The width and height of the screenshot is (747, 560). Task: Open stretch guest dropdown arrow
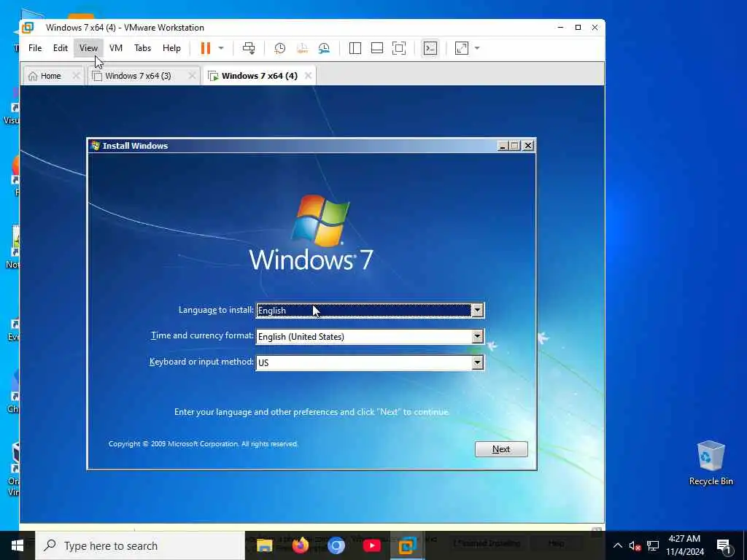coord(477,48)
